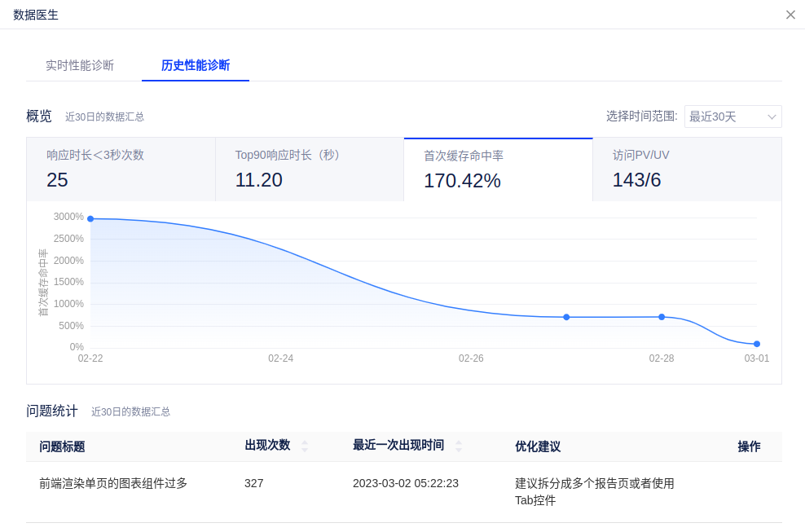
Task: Select the 历史性能诊断 tab
Action: click(x=196, y=65)
